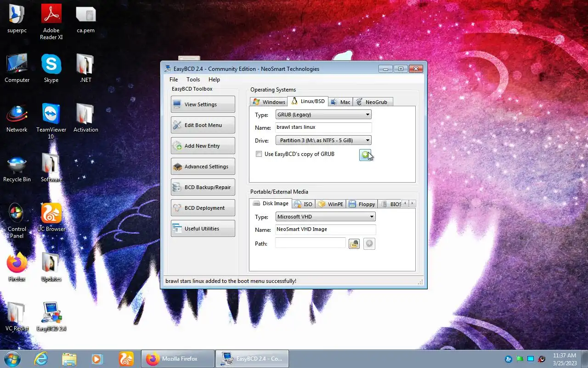Viewport: 588px width, 368px height.
Task: Open Advanced Settings page
Action: (203, 167)
